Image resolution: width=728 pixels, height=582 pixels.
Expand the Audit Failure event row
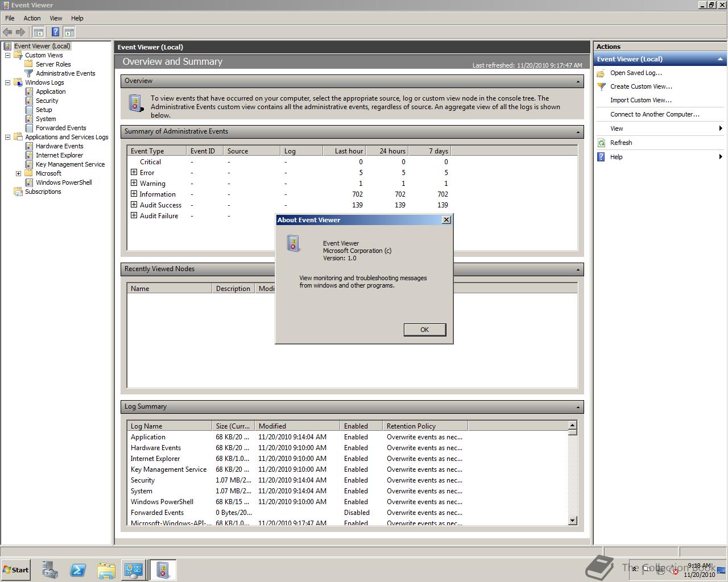click(134, 215)
